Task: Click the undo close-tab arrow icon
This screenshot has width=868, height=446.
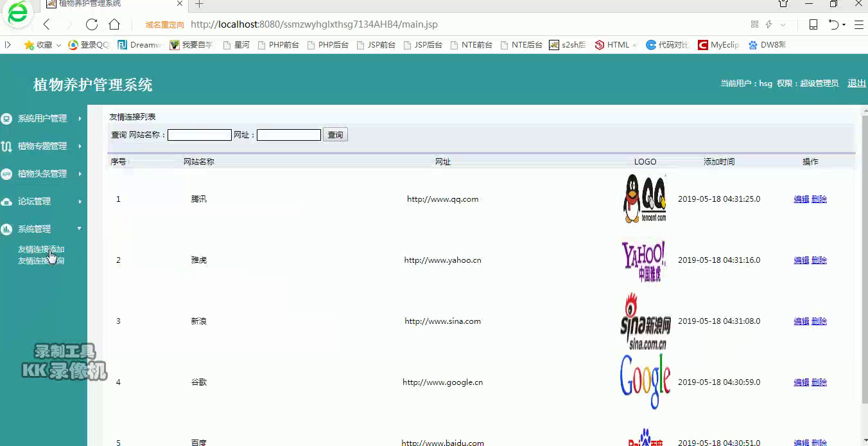Action: point(833,24)
